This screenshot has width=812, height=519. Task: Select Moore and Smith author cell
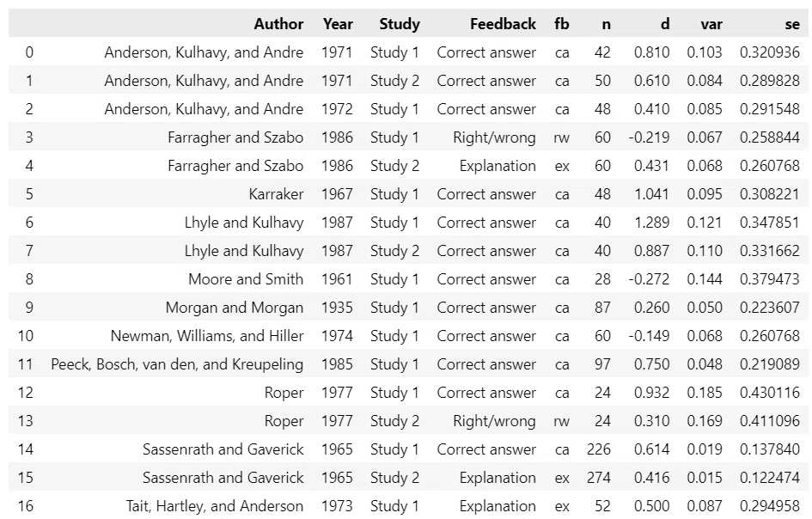coord(246,279)
